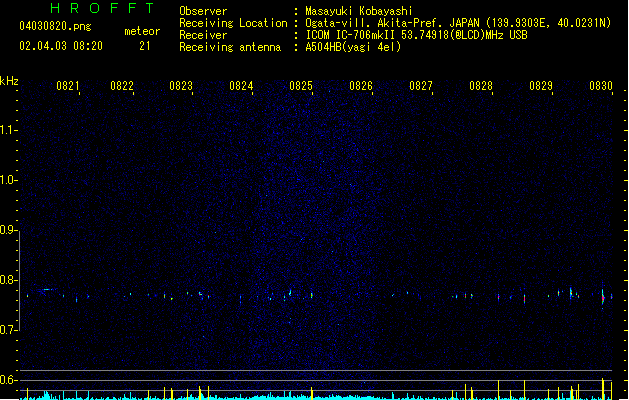Viewport: 629px width, 400px height.
Task: Click receiver text ICOM IC-706mkII
Action: pos(350,35)
